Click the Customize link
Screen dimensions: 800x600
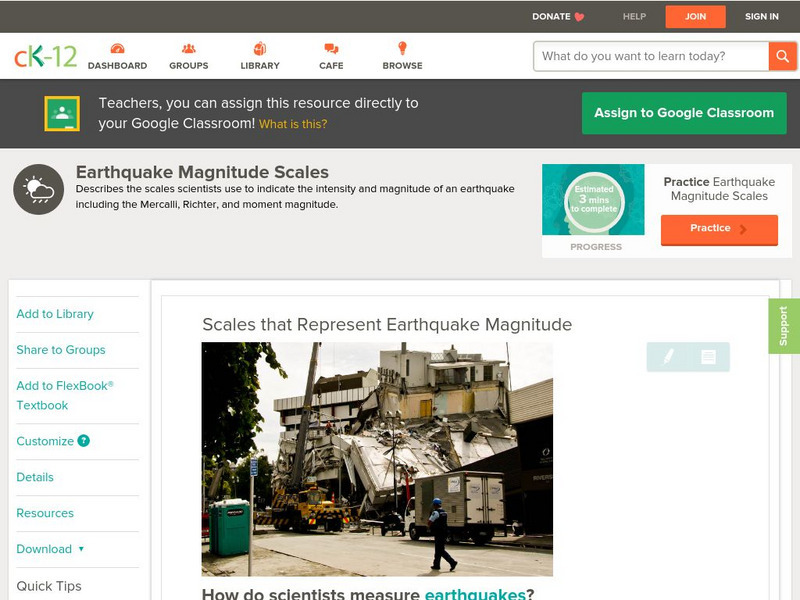[45, 441]
